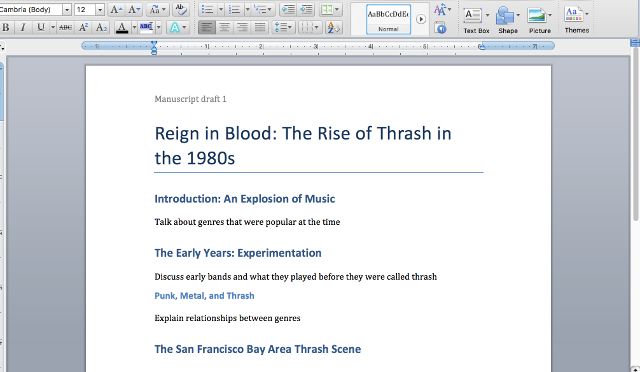Open Themes dropdown arrow

(x=587, y=14)
